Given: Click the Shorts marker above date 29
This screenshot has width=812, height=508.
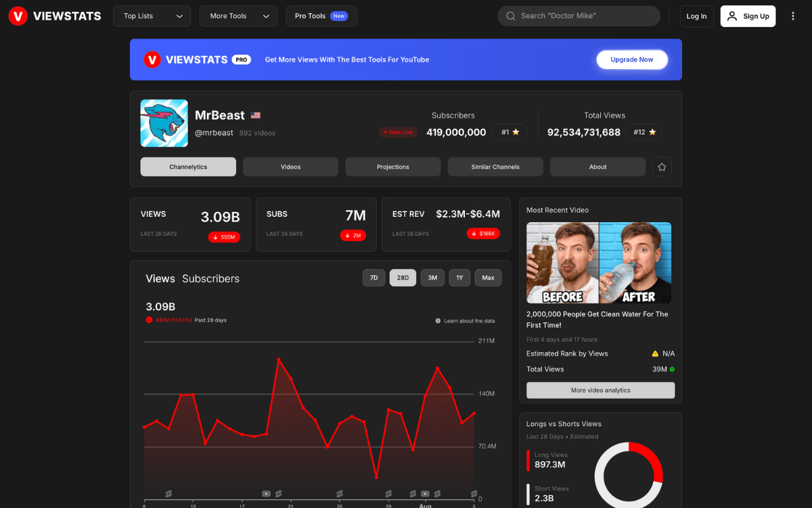Looking at the screenshot, I should tap(388, 494).
